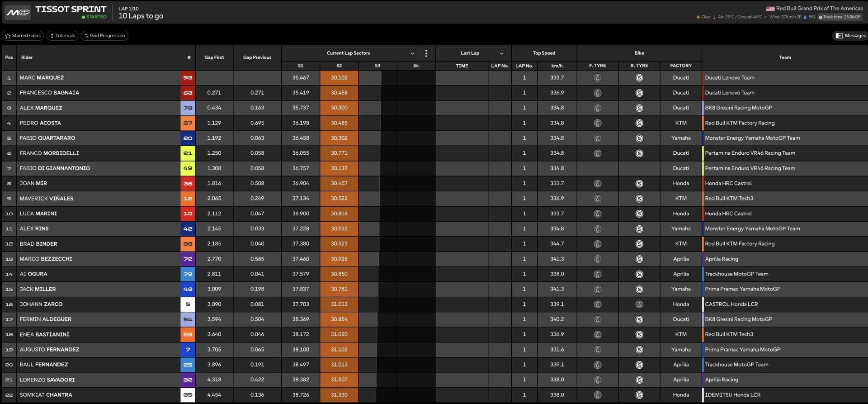Viewport: 868px width, 404px height.
Task: Click Fermin Aldeguer front tyre icon
Action: pyautogui.click(x=597, y=319)
